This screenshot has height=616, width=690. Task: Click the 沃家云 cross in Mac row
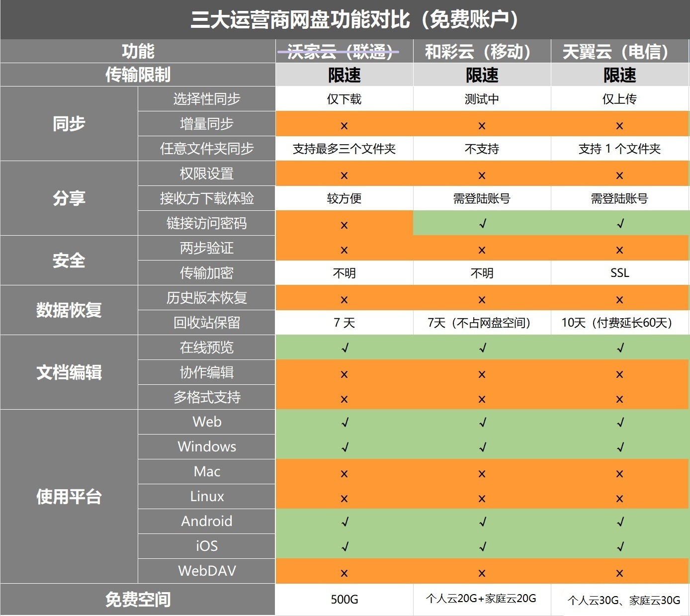pyautogui.click(x=344, y=473)
